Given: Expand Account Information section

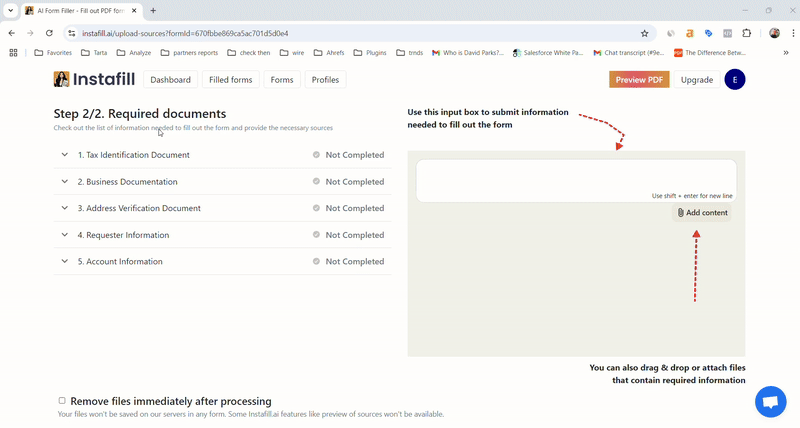Looking at the screenshot, I should [x=65, y=261].
